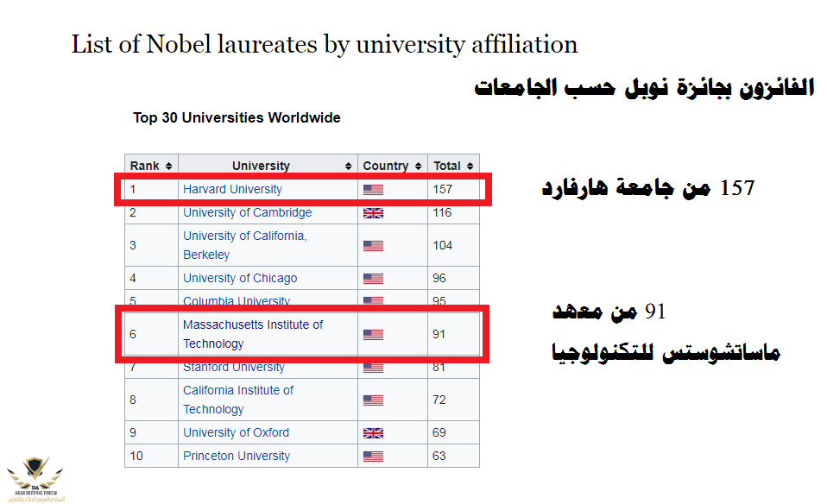Image resolution: width=827 pixels, height=504 pixels.
Task: Click the US flag in MIT row
Action: (x=374, y=334)
